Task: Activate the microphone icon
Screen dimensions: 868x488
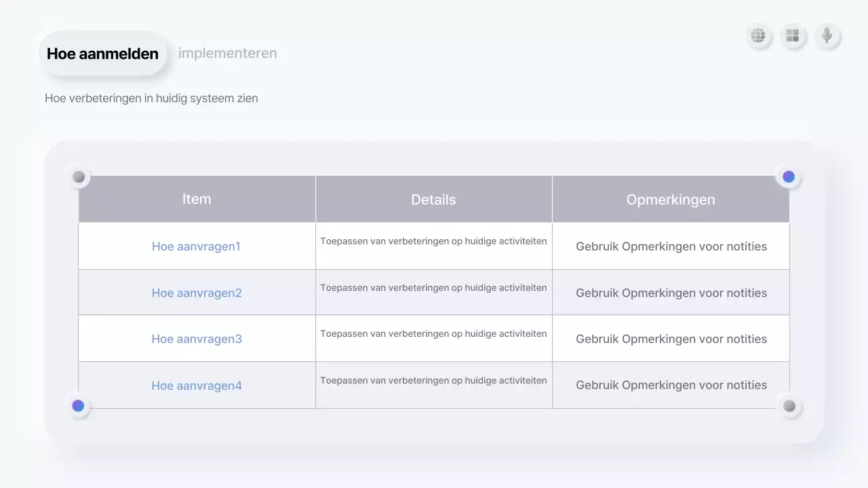Action: pos(827,36)
